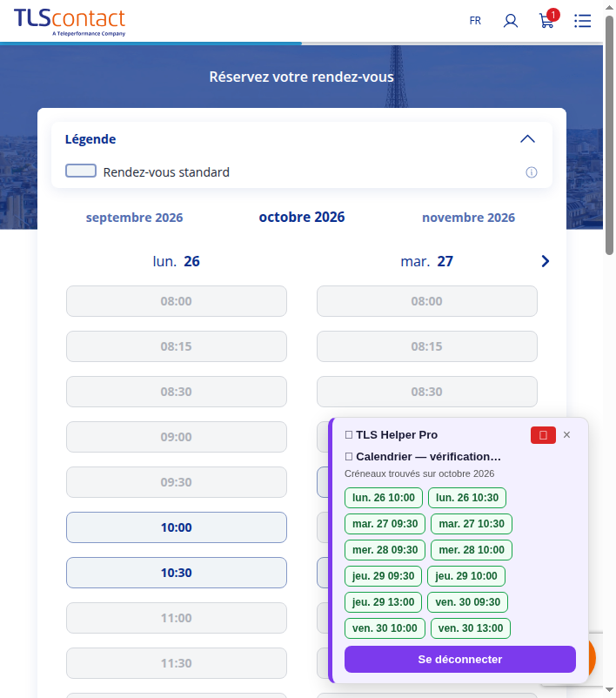The image size is (616, 698).
Task: Click the info icon beside Rendez-vous standard
Action: point(532,172)
